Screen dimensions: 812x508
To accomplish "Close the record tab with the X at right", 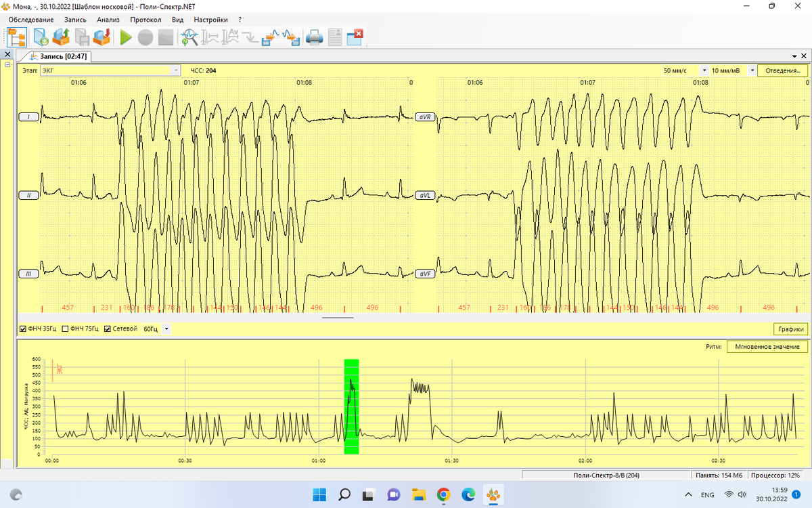I will 803,56.
